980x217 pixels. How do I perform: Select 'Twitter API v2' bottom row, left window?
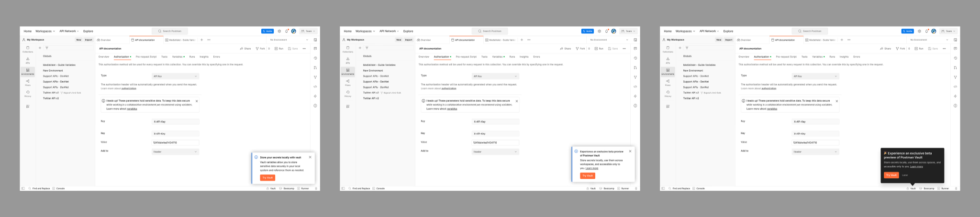51,98
